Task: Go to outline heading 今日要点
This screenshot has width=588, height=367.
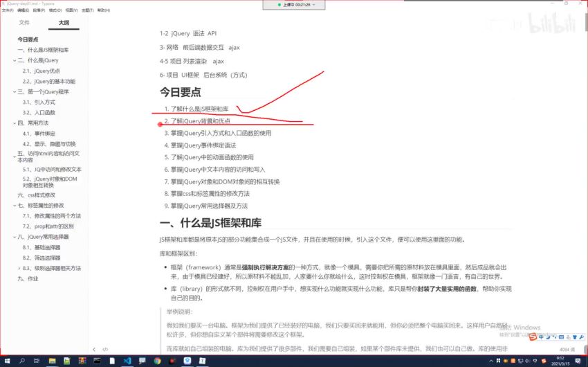Action: pyautogui.click(x=28, y=39)
